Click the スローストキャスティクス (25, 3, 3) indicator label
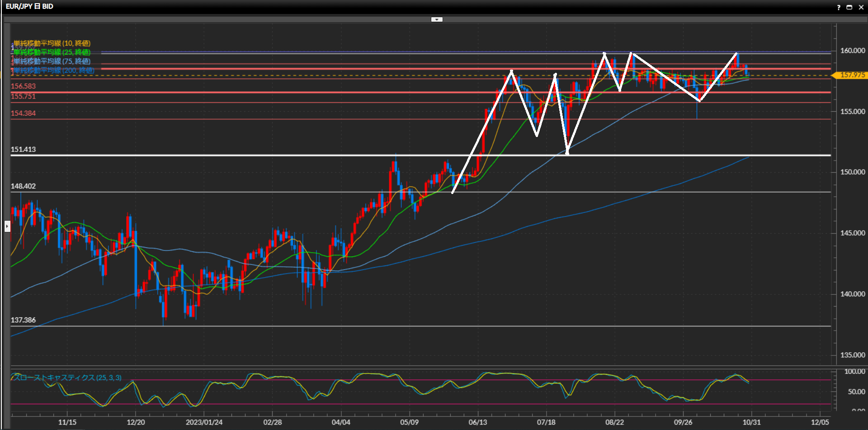Image resolution: width=868 pixels, height=430 pixels. [x=66, y=378]
